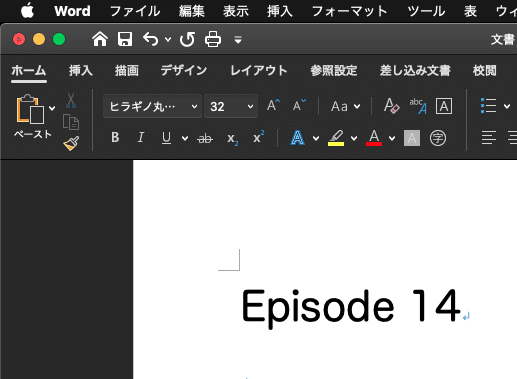Switch to the レイアウト ribbon tab
Image resolution: width=517 pixels, height=379 pixels.
(259, 71)
